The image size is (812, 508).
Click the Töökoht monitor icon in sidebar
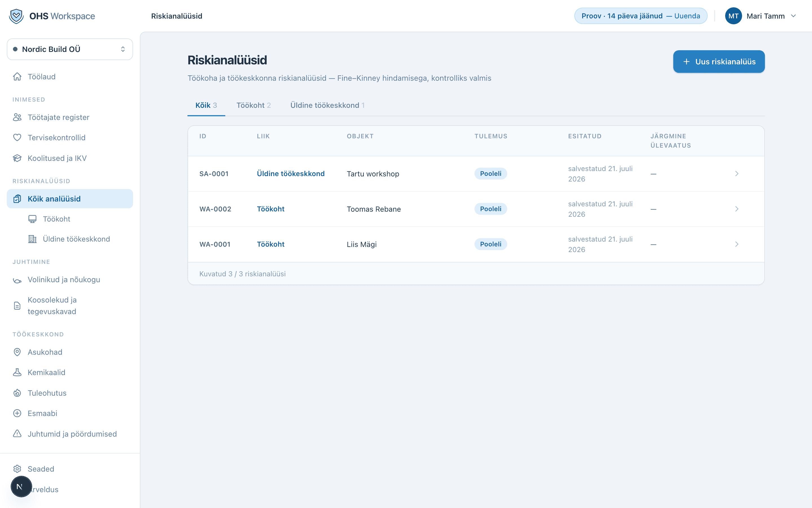pyautogui.click(x=32, y=219)
